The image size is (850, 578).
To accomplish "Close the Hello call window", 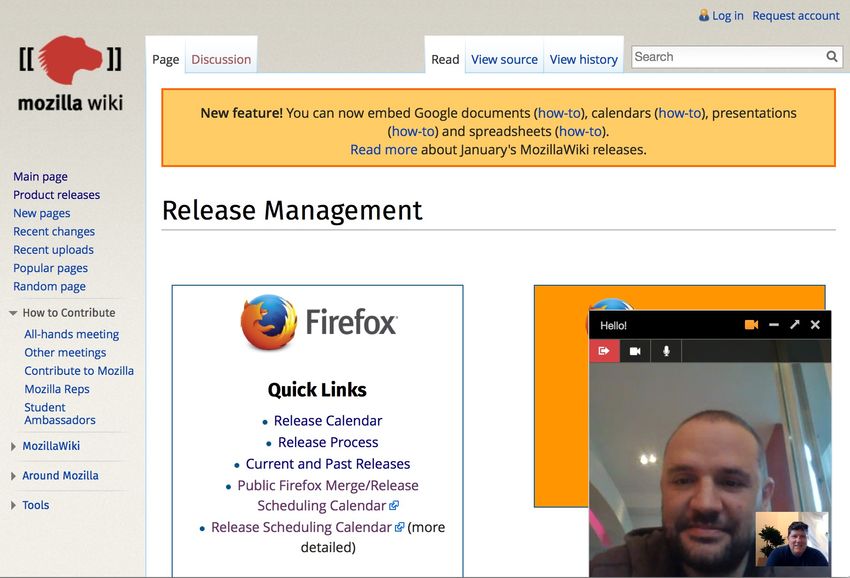I will click(815, 325).
